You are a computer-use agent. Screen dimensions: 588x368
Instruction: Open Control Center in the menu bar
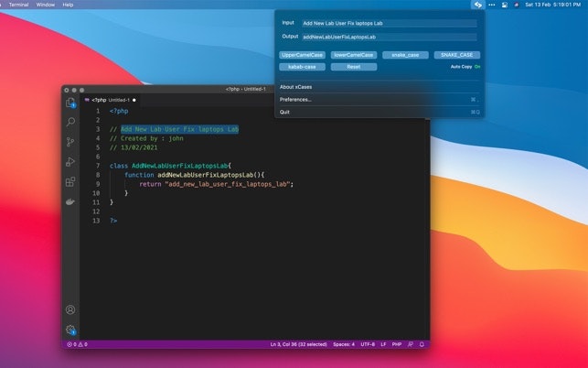click(505, 5)
